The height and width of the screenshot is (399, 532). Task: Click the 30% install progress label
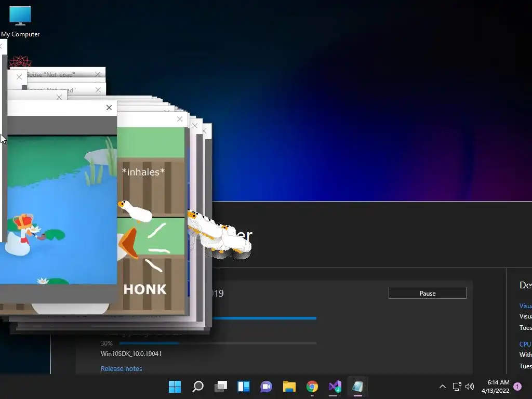pyautogui.click(x=106, y=343)
